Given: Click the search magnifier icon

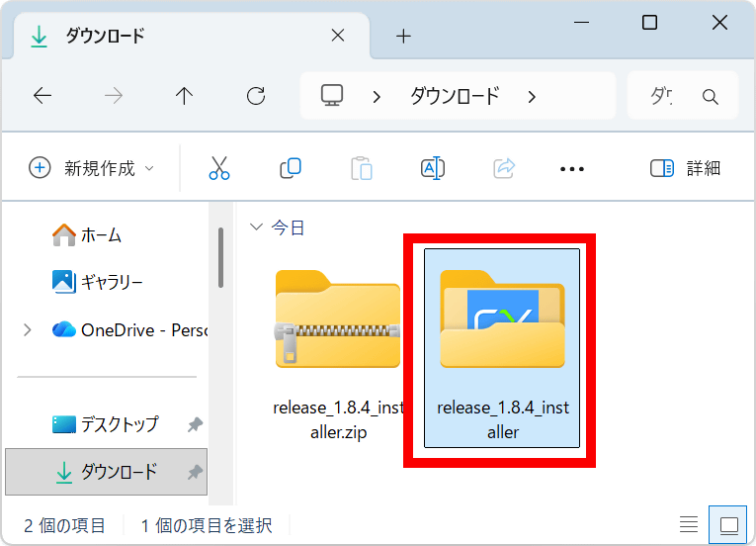Looking at the screenshot, I should pos(710,97).
